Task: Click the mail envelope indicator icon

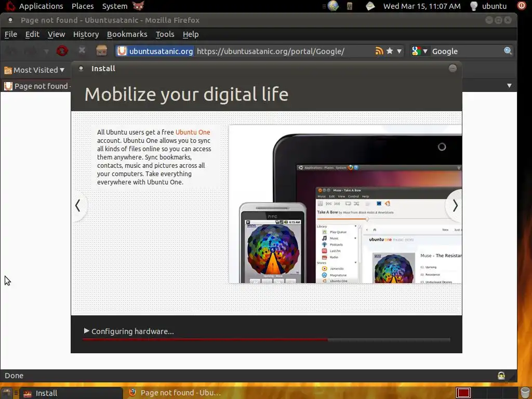Action: click(370, 6)
